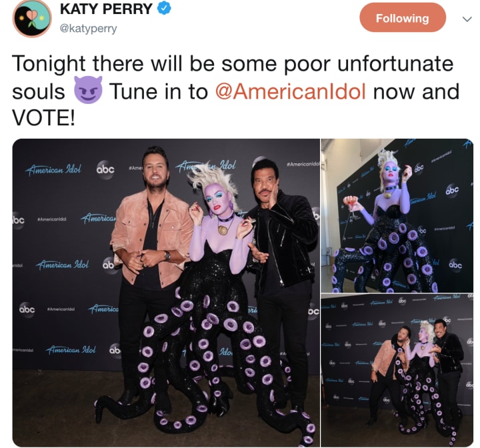Click the purple devil emoji

point(88,90)
